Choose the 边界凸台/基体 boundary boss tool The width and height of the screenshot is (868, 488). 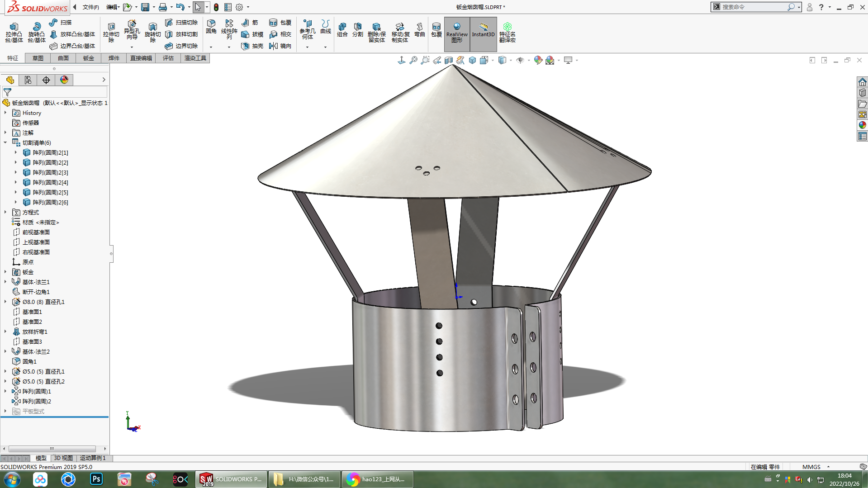pyautogui.click(x=72, y=46)
